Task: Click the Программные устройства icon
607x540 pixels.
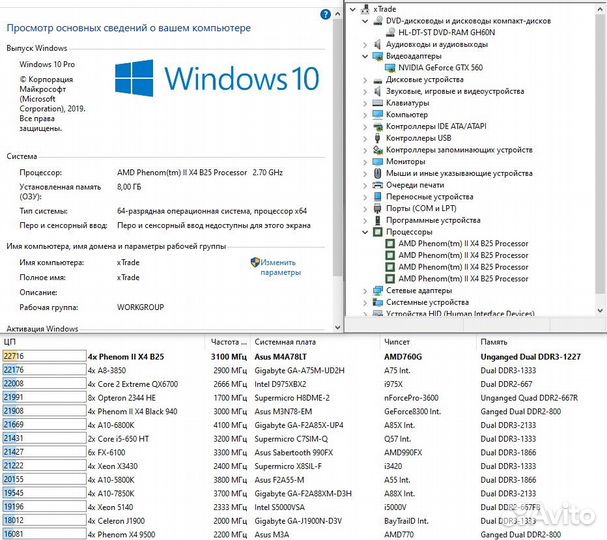Action: (377, 220)
